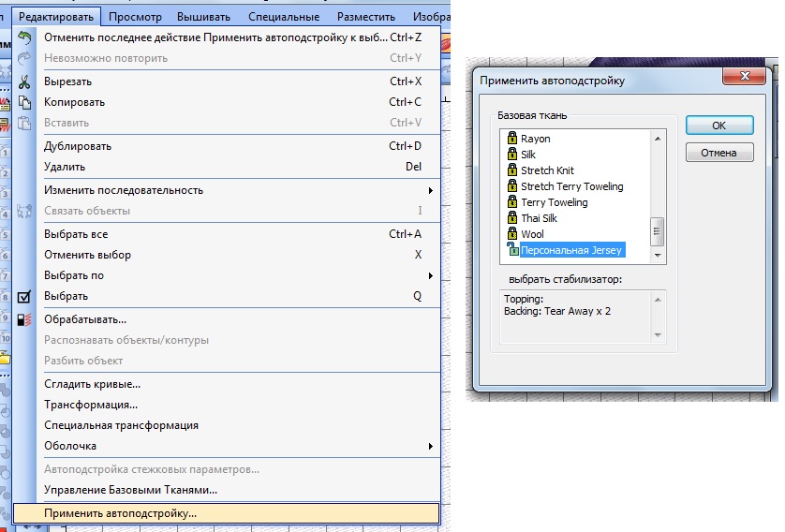Click the lock icon beside Stretch Terry Toweling
This screenshot has height=532, width=785.
coord(512,185)
